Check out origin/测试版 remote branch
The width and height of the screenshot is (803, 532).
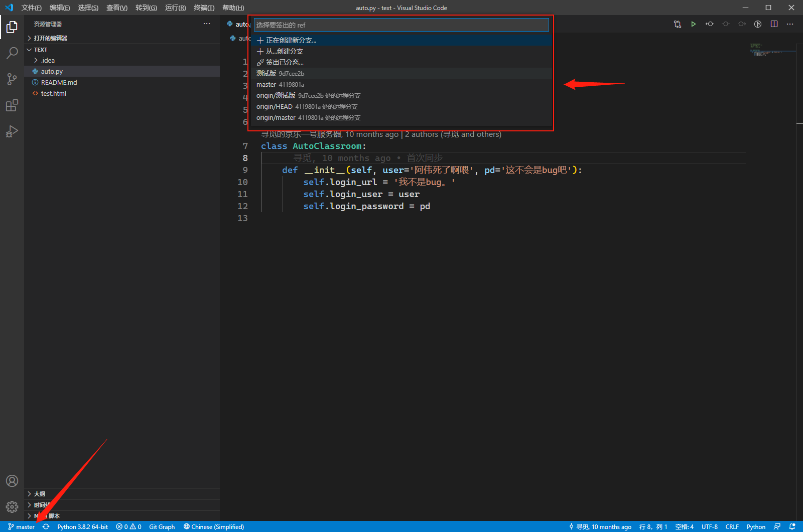click(x=401, y=95)
